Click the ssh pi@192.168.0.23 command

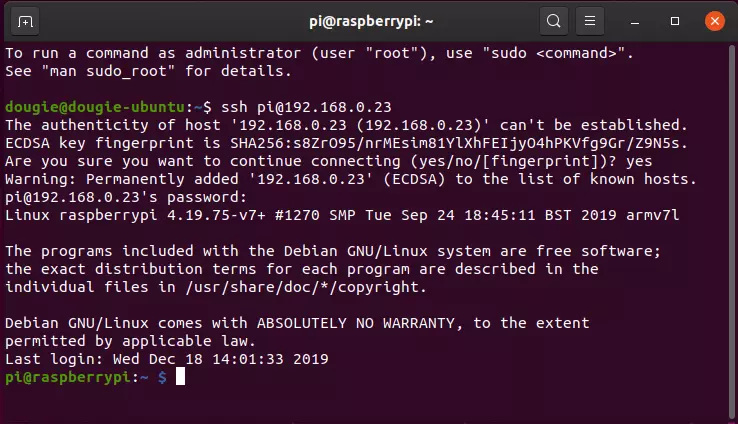click(306, 107)
